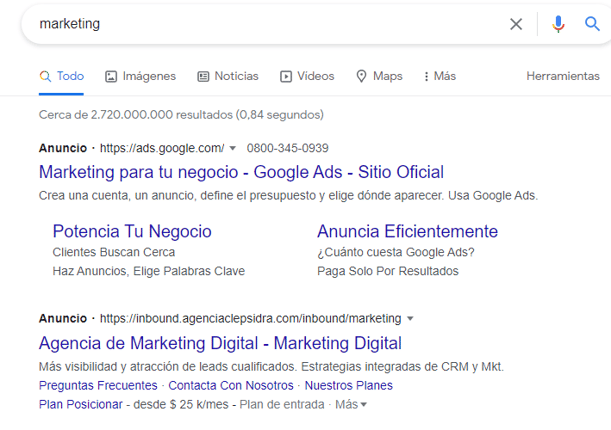Go to the Vídeos tab
This screenshot has height=430, width=611.
point(307,76)
